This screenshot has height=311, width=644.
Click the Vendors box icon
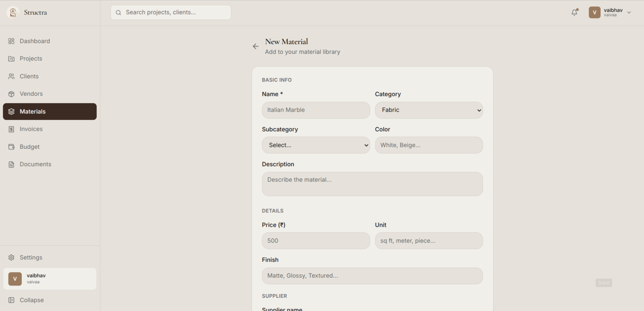tap(11, 94)
